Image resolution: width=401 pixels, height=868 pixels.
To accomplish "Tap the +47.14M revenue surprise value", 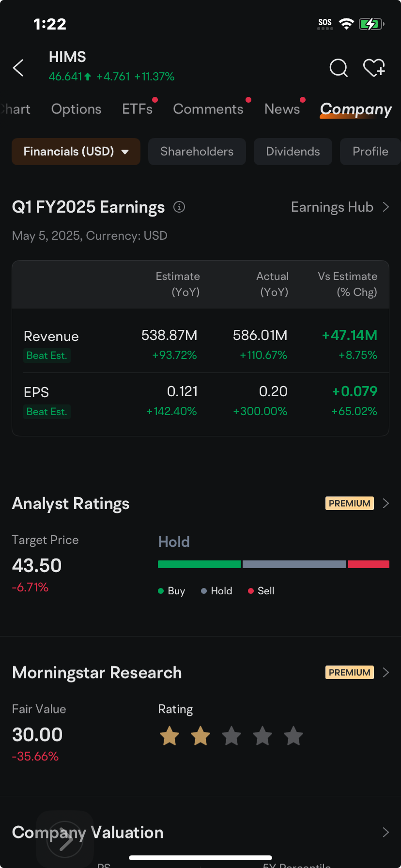I will (350, 335).
